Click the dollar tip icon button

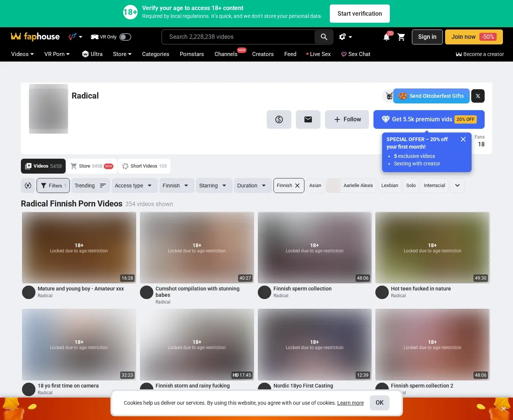[x=279, y=119]
